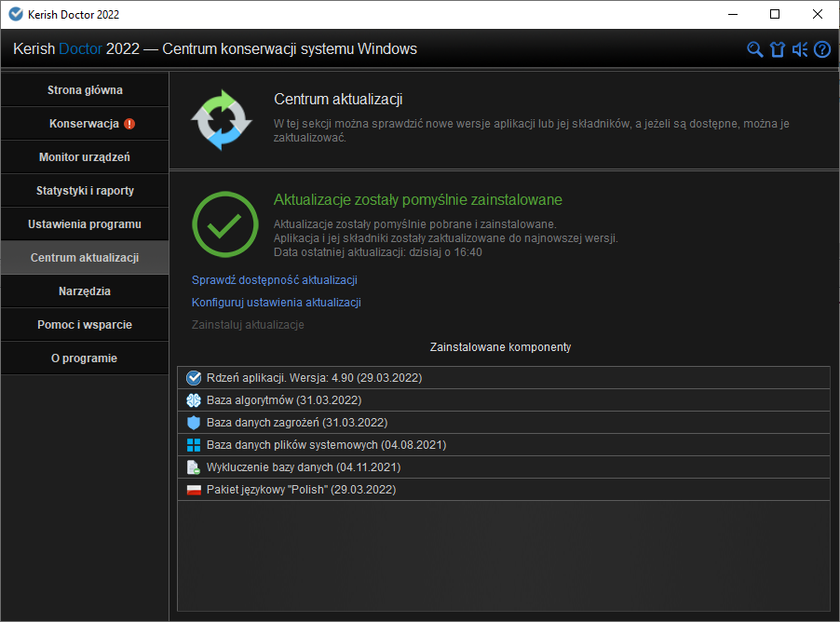Open help question mark icon
Screen dimensions: 840x622
[x=822, y=49]
